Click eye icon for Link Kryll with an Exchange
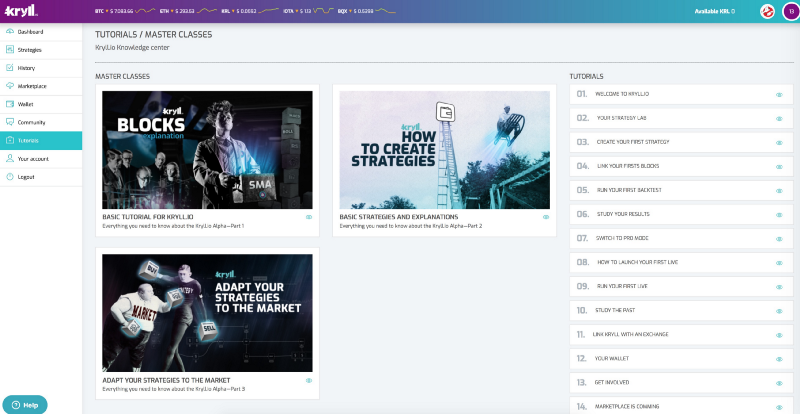Image resolution: width=800 pixels, height=414 pixels. [x=779, y=335]
